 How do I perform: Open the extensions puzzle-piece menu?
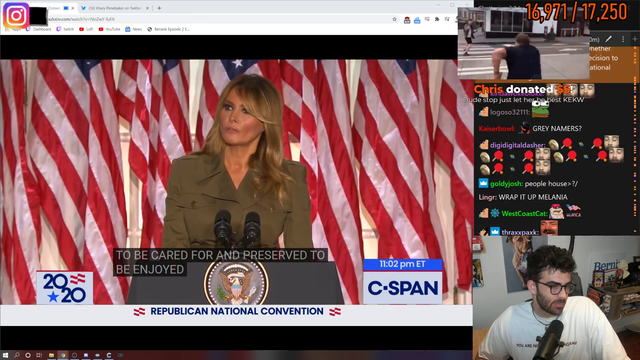point(437,19)
